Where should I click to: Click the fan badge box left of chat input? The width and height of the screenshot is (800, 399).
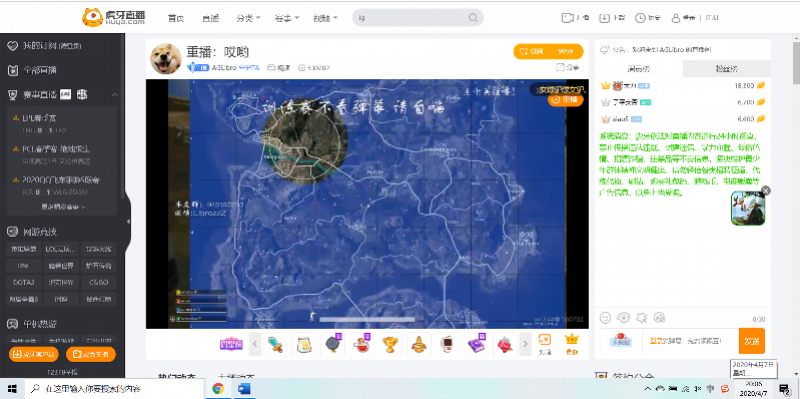tap(620, 341)
